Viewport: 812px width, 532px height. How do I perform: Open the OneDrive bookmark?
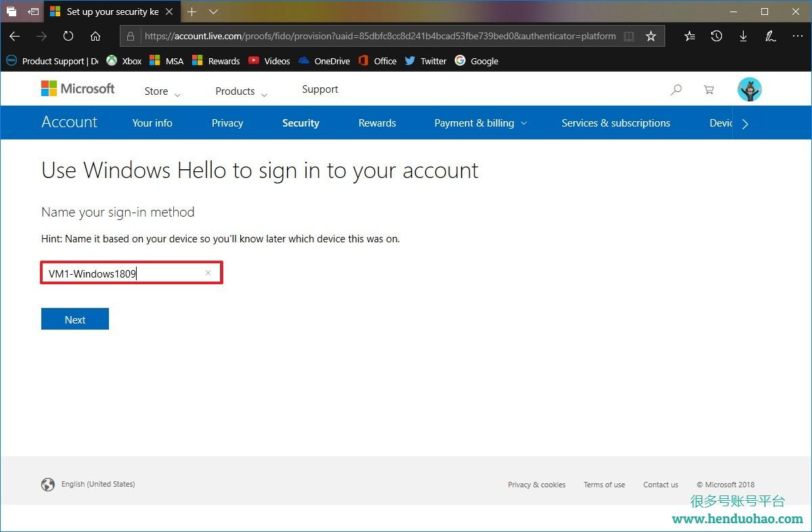point(324,61)
